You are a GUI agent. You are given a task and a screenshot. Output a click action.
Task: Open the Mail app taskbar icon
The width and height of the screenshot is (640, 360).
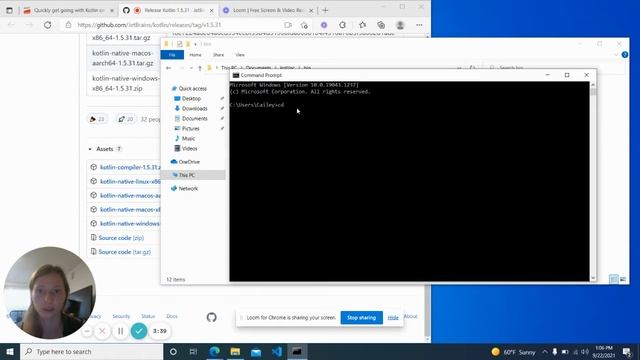pyautogui.click(x=256, y=351)
